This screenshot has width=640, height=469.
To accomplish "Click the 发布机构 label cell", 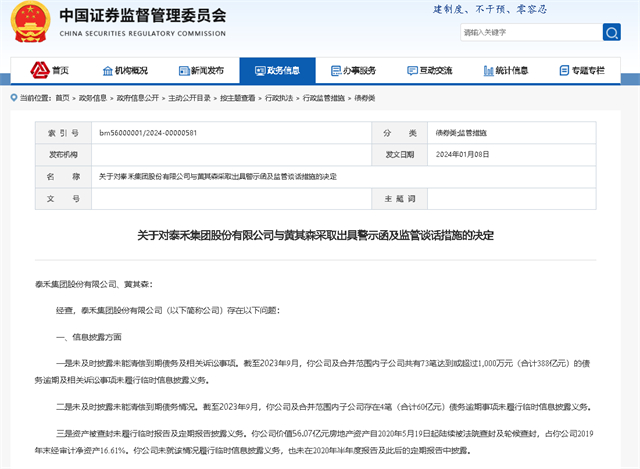I will coord(63,154).
